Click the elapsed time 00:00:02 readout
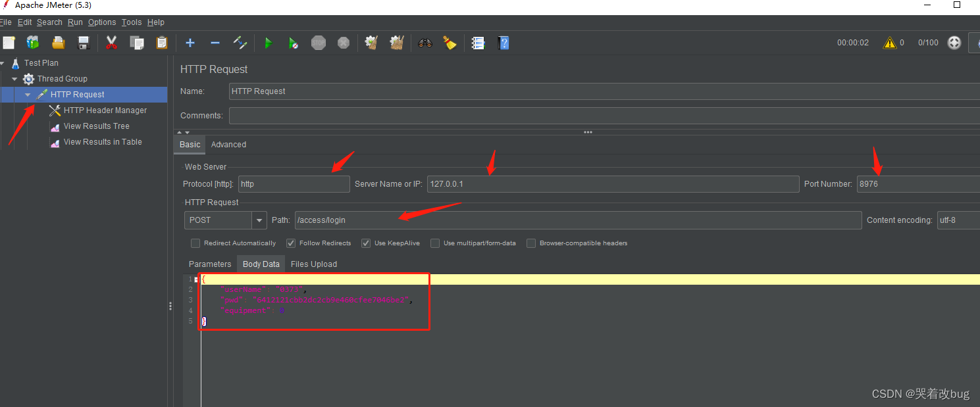The height and width of the screenshot is (407, 980). 853,43
